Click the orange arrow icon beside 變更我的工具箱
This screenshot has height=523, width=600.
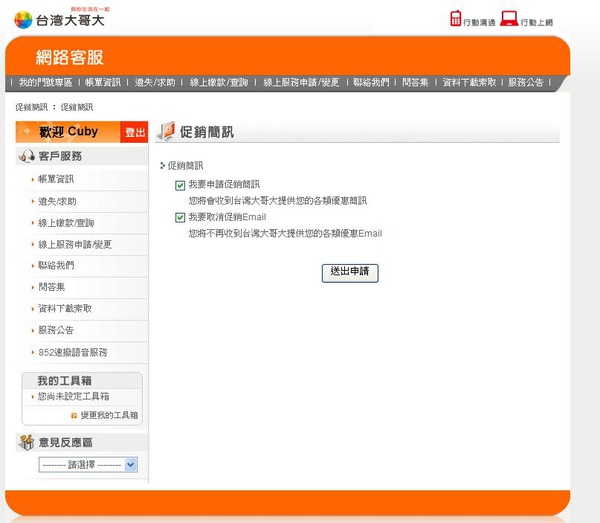point(74,415)
